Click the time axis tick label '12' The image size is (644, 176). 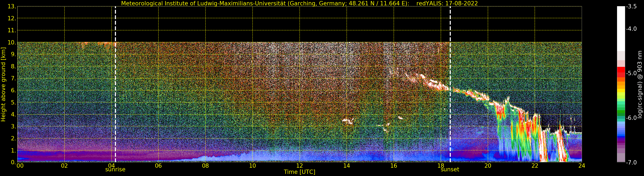(x=300, y=166)
